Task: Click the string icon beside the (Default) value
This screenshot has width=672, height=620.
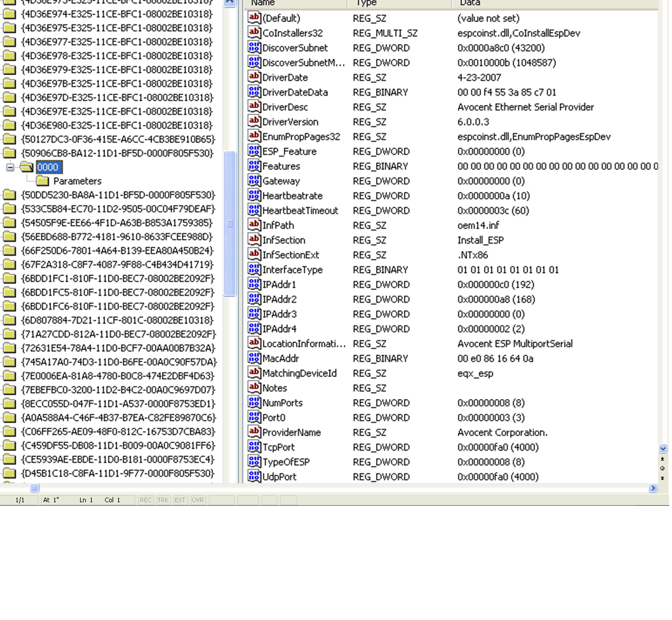Action: coord(254,18)
